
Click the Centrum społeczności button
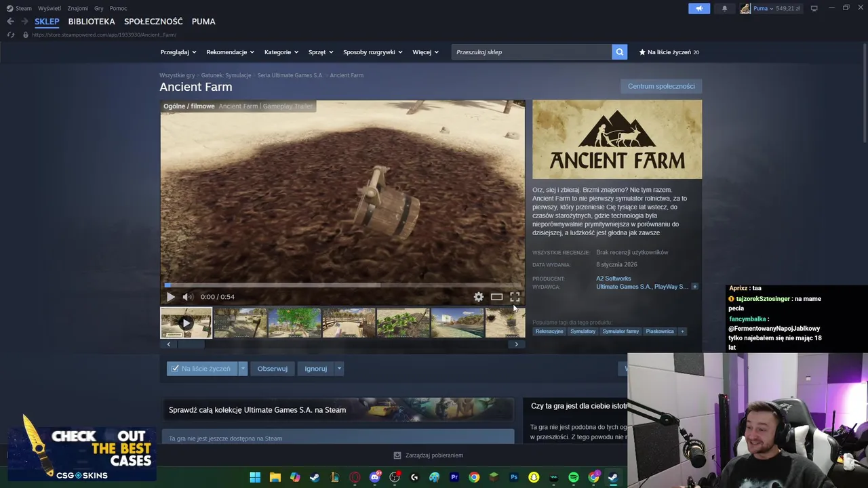pyautogui.click(x=661, y=86)
